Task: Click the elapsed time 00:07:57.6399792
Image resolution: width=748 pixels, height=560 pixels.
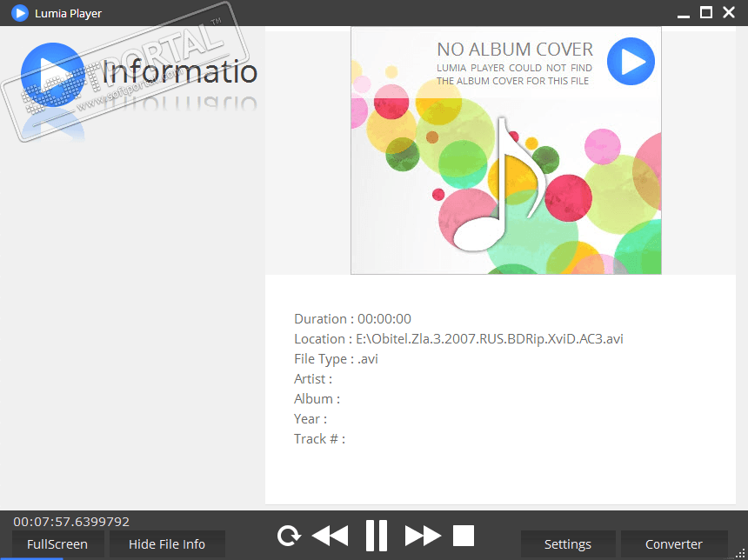Action: coord(71,522)
